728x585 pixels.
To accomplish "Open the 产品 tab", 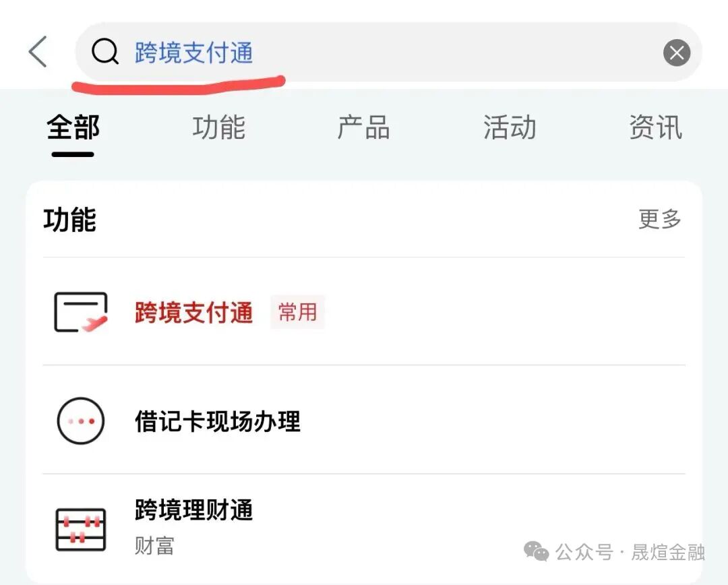I will 364,128.
